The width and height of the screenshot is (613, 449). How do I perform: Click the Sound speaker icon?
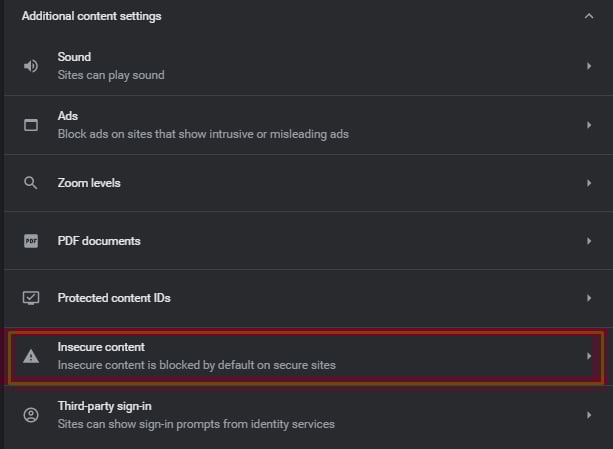coord(31,66)
